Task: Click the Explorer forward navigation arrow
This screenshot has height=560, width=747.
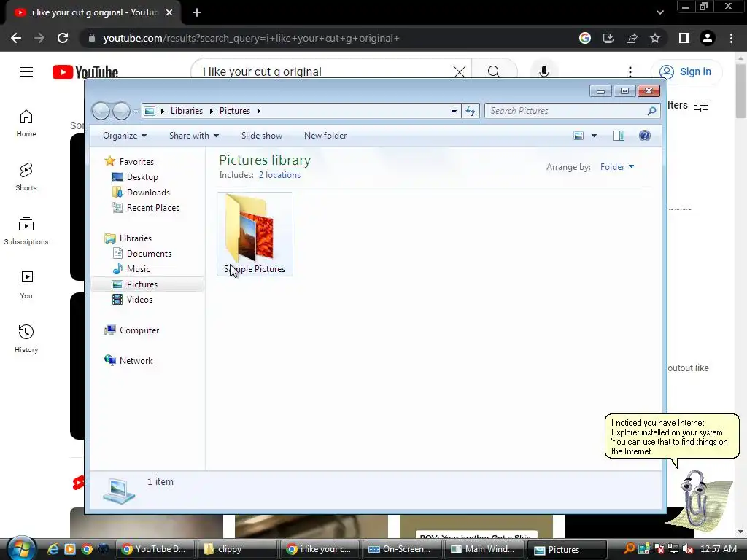Action: click(x=121, y=111)
